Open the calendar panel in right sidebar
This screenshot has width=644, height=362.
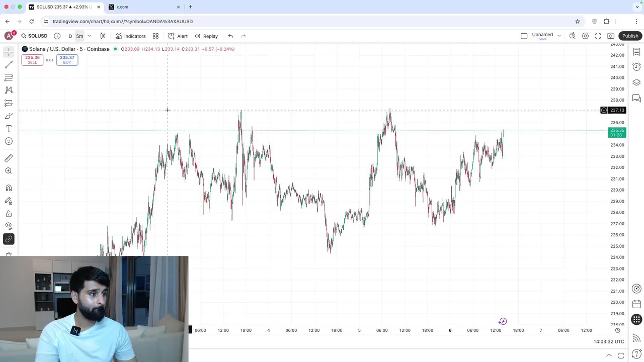click(x=636, y=304)
